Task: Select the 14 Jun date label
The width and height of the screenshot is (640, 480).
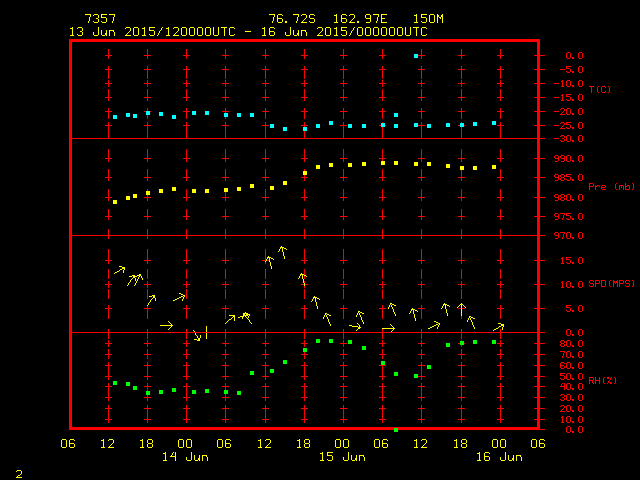Action: [x=185, y=457]
